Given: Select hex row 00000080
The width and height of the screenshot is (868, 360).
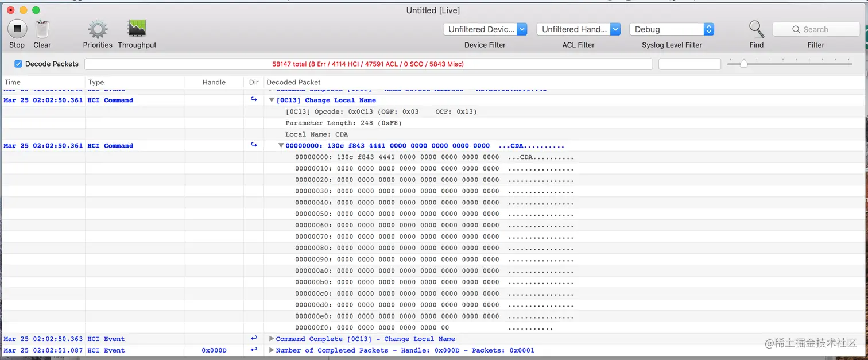Looking at the screenshot, I should tap(434, 248).
